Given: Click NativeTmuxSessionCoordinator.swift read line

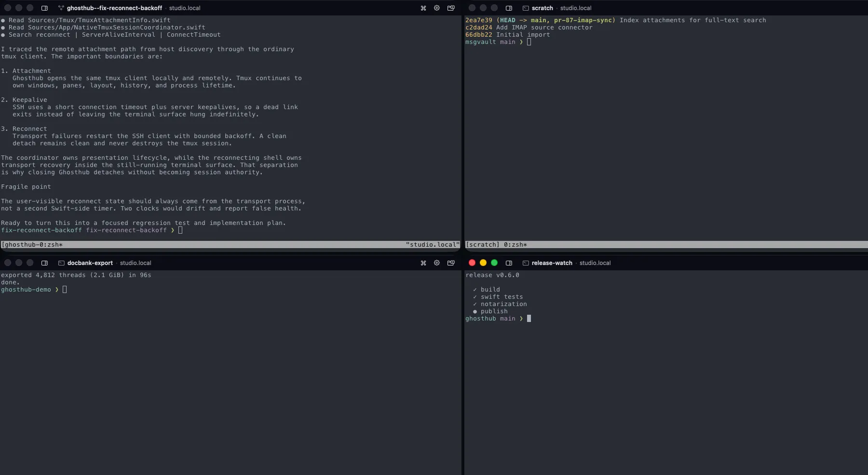Looking at the screenshot, I should tap(103, 28).
